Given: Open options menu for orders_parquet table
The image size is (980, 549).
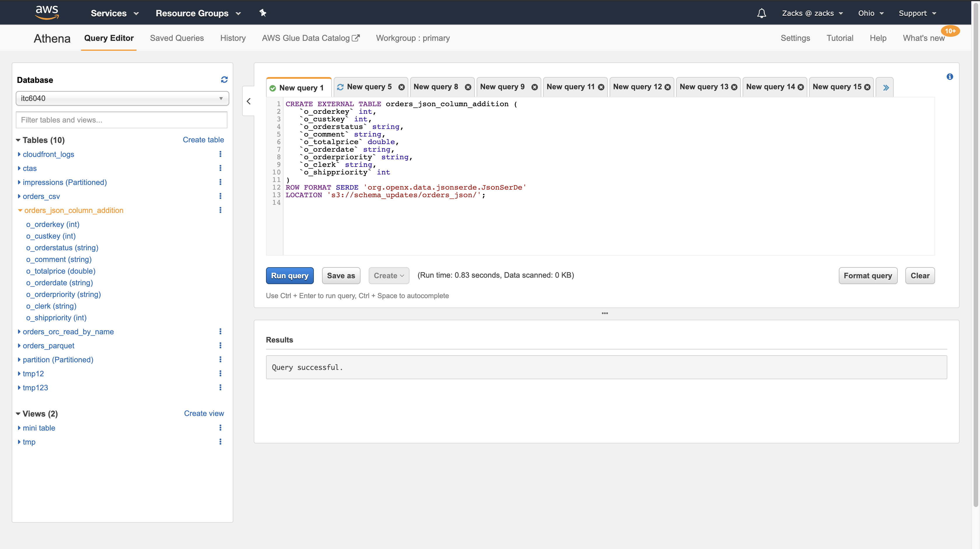Looking at the screenshot, I should [x=220, y=345].
